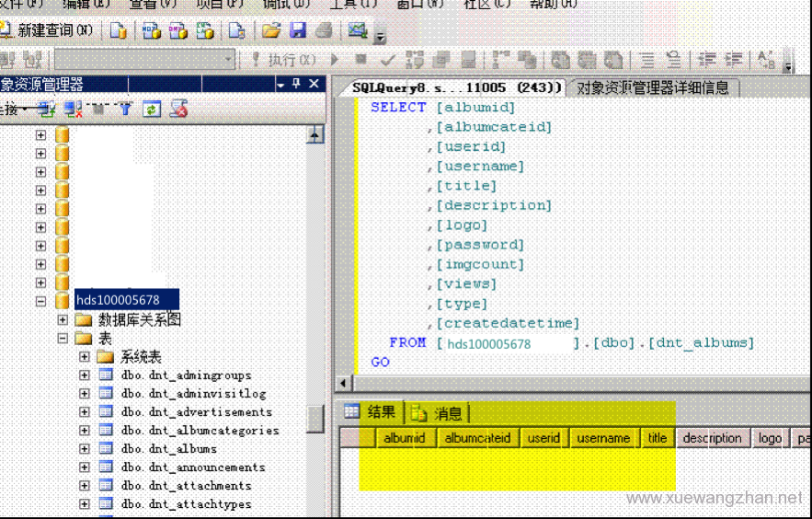Click the print icon in toolbar
The width and height of the screenshot is (812, 519).
pyautogui.click(x=323, y=31)
